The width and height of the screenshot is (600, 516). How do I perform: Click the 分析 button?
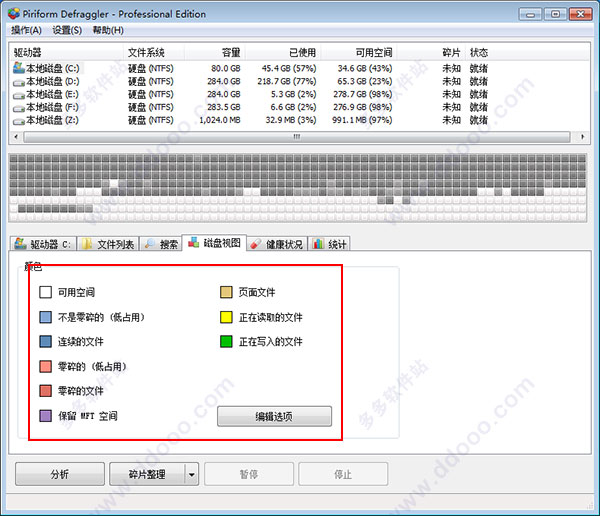pyautogui.click(x=60, y=474)
